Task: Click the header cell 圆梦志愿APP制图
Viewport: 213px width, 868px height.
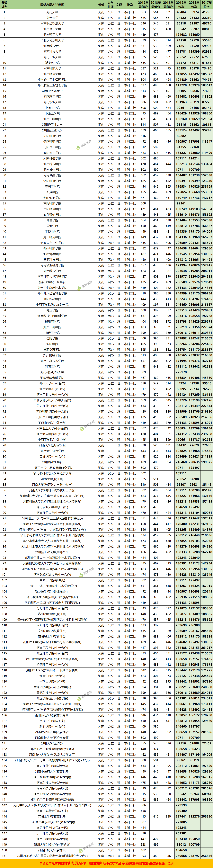Action: click(52, 5)
